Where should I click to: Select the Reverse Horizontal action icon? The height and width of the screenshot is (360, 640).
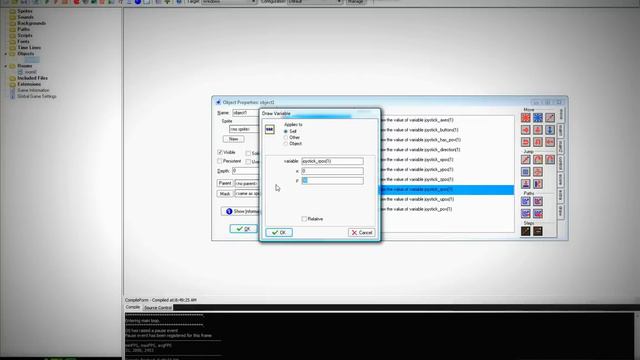tap(526, 142)
